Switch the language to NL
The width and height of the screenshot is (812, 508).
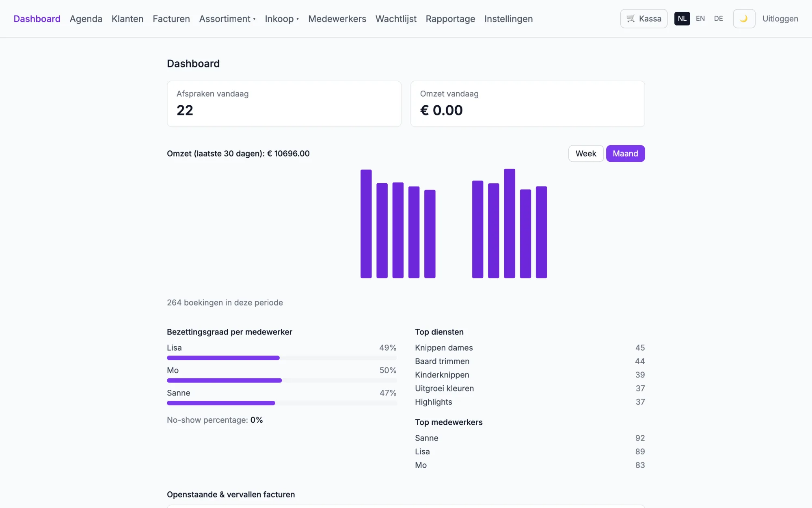pyautogui.click(x=682, y=19)
